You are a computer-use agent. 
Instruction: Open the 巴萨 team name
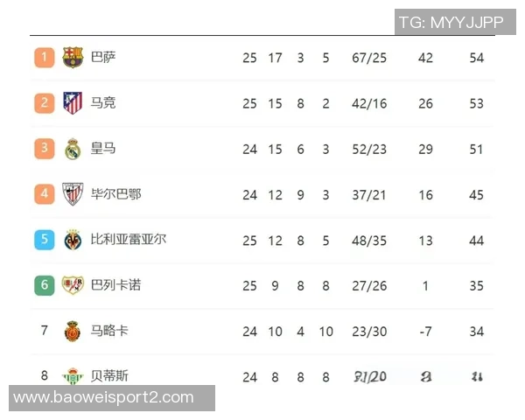(x=103, y=58)
